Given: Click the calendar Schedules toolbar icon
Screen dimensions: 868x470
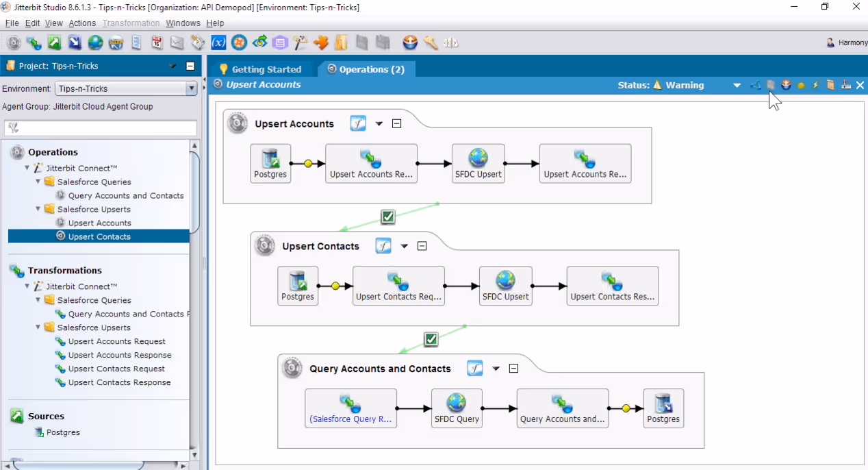Looking at the screenshot, I should 157,42.
